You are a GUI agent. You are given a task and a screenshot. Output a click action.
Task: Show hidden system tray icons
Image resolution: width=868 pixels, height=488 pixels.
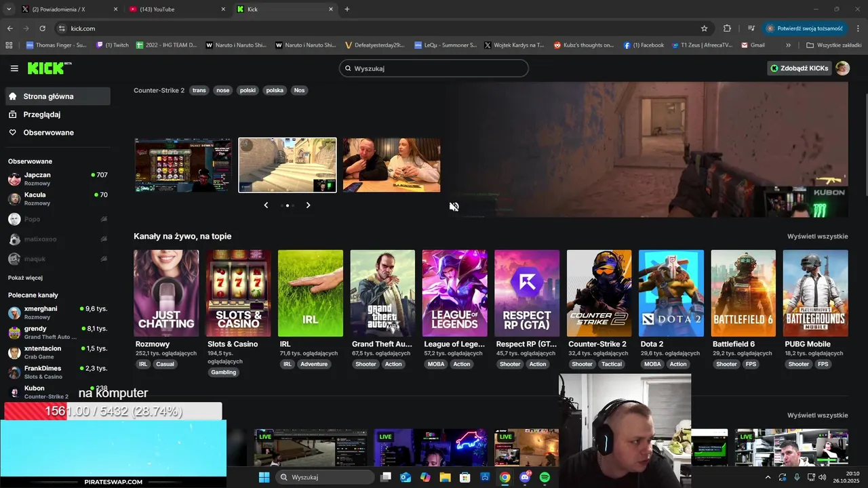[768, 477]
